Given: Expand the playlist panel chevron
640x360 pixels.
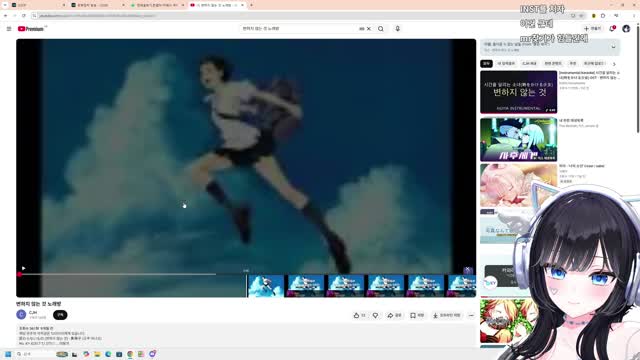Looking at the screenshot, I should pyautogui.click(x=613, y=47).
